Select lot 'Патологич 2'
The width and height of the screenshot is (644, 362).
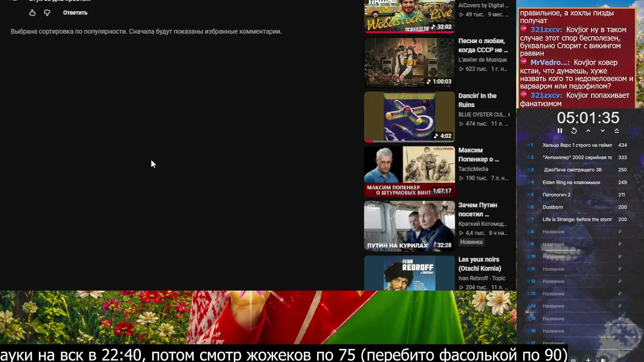pos(556,195)
